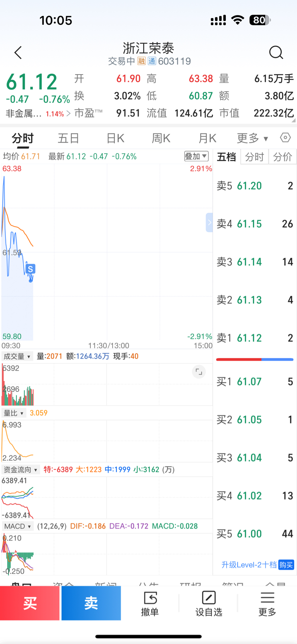Tap the cancel order 撤单 icon

(150, 603)
